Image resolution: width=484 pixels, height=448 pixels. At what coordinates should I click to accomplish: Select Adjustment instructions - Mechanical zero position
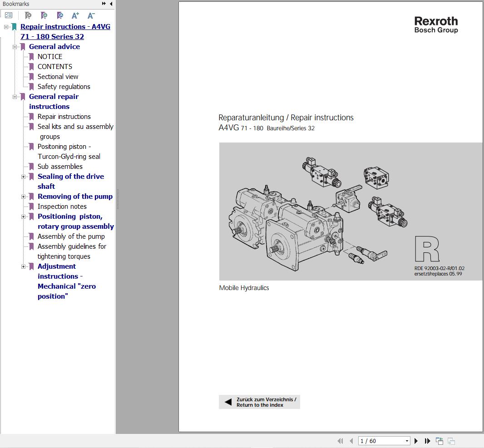[67, 281]
